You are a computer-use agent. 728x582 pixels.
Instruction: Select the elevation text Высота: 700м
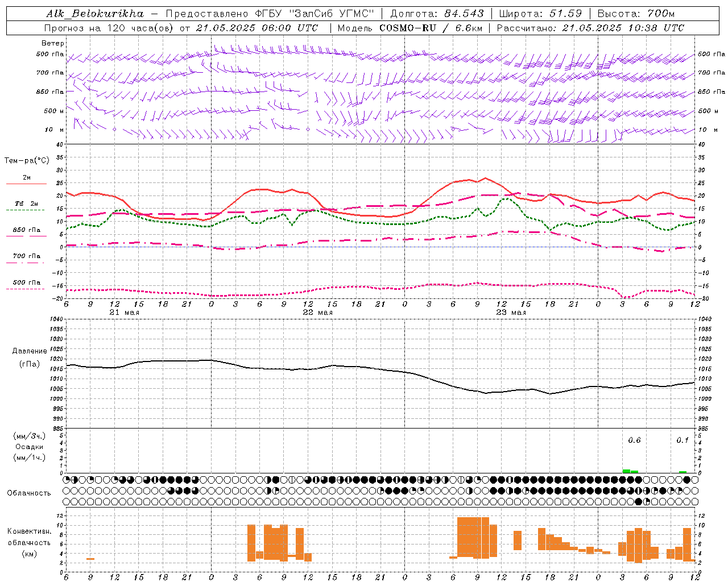(x=636, y=14)
